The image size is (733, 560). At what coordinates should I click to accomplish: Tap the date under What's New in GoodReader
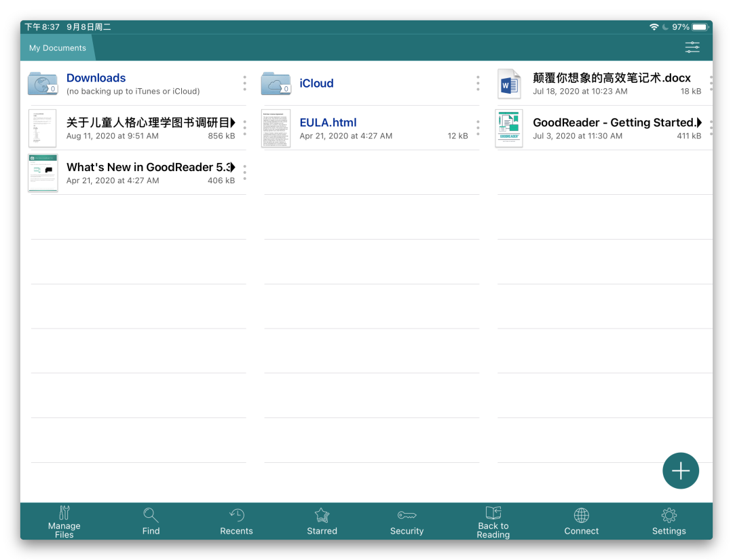click(113, 181)
